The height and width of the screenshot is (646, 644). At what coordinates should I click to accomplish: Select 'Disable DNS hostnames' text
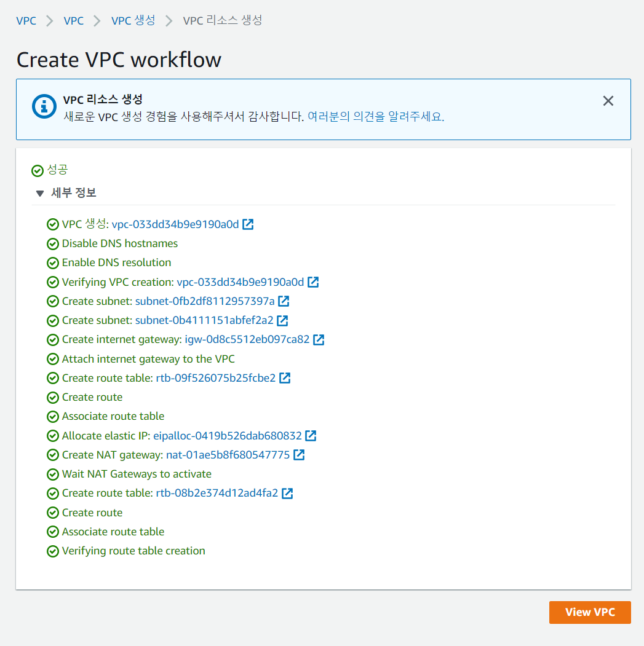click(x=120, y=243)
